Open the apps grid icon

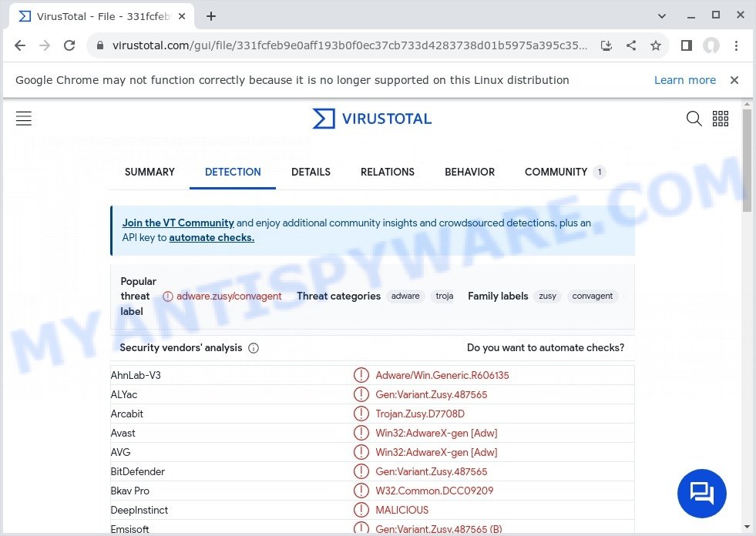click(x=721, y=119)
